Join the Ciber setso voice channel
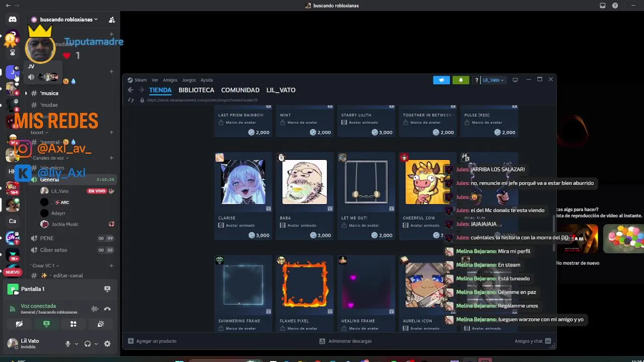Screen dimensions: 644x362 point(53,250)
